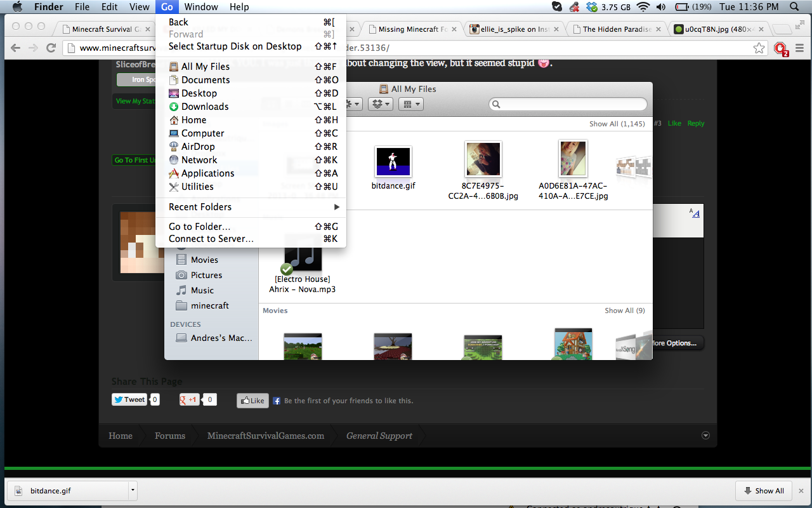Expand the Recent Folders submenu
This screenshot has width=812, height=508.
251,207
